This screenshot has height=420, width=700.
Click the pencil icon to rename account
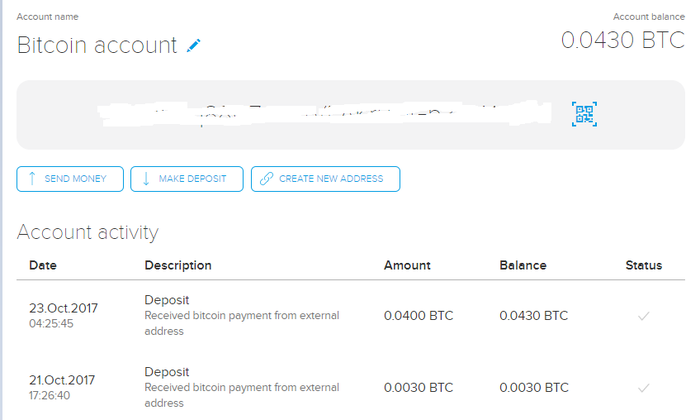194,45
